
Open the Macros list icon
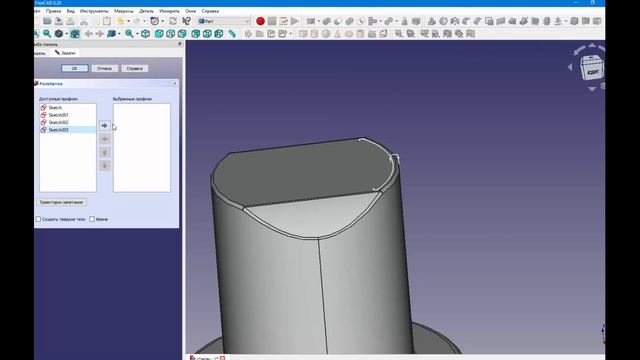pyautogui.click(x=284, y=21)
